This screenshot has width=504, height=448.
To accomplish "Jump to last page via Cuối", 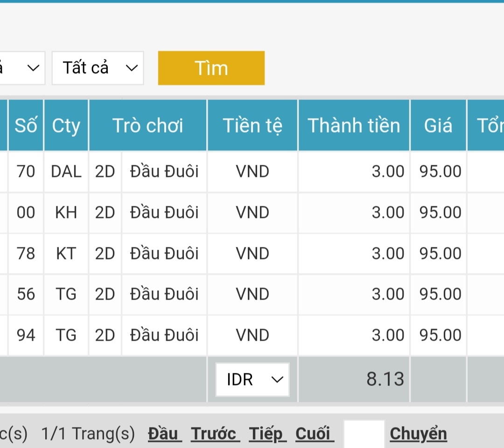I will pos(315,434).
